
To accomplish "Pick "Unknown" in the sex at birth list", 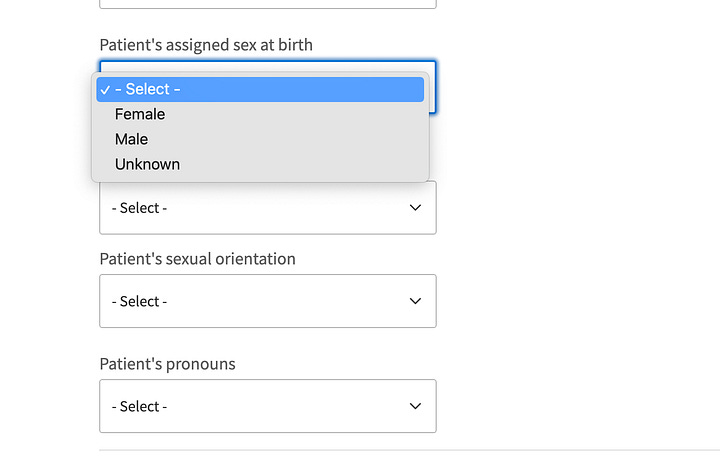I will (x=147, y=164).
